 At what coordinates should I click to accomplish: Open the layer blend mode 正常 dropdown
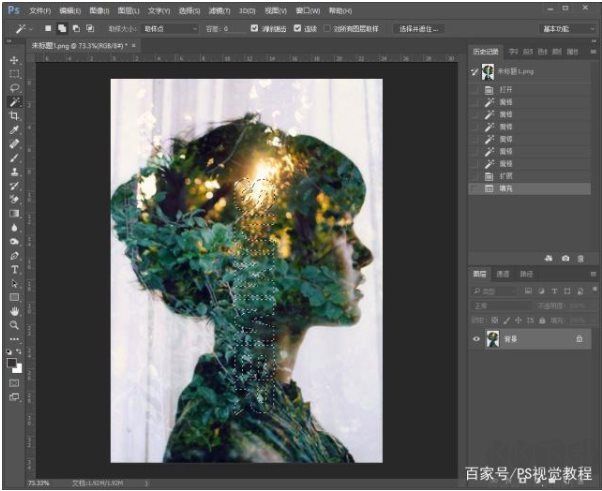(500, 307)
